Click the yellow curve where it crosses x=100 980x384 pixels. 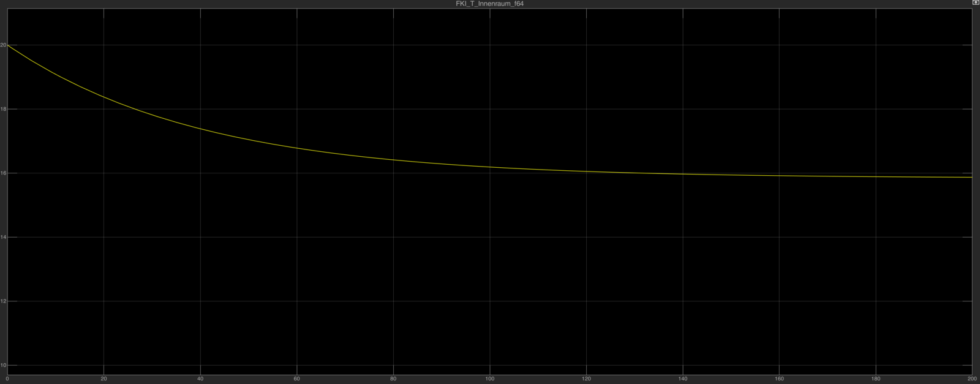pyautogui.click(x=490, y=167)
